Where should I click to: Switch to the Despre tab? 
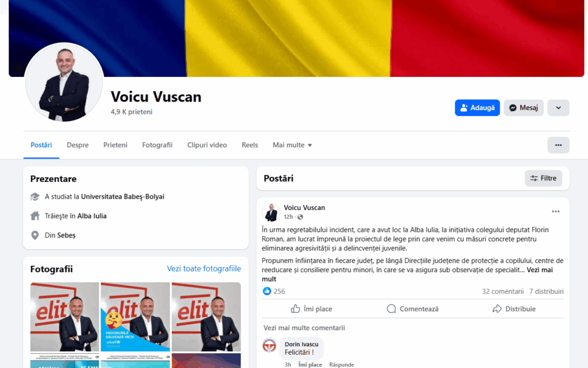tap(78, 145)
